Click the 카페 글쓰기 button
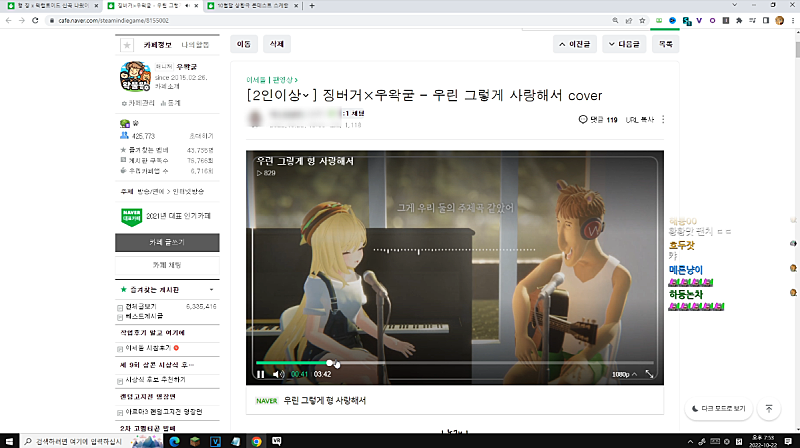Viewport: 800px width, 448px height. [x=167, y=242]
